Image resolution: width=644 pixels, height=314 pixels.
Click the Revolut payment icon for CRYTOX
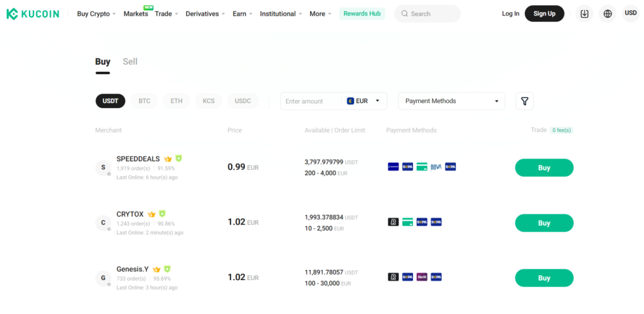[393, 222]
